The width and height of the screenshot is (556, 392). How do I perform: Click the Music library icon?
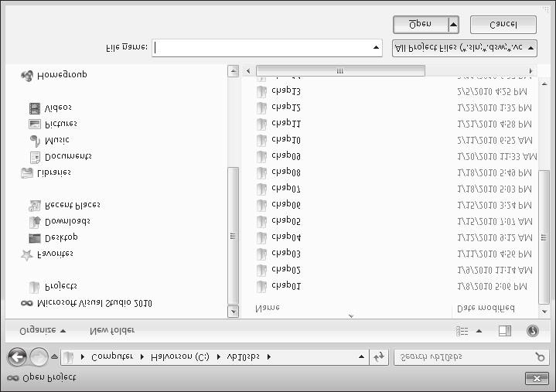point(35,141)
